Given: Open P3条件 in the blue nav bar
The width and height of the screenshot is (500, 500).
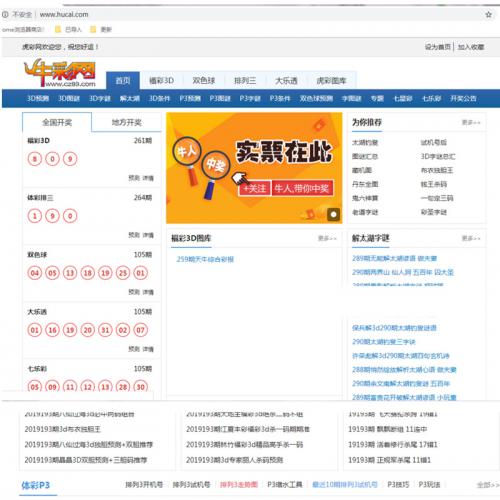Looking at the screenshot, I should (280, 98).
